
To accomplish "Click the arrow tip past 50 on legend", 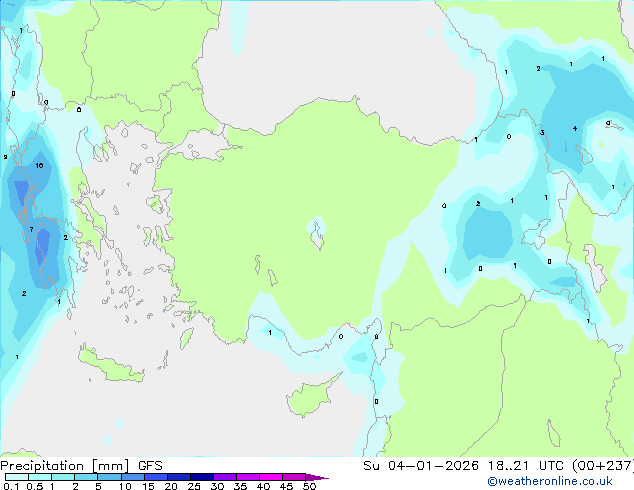I will pos(317,477).
